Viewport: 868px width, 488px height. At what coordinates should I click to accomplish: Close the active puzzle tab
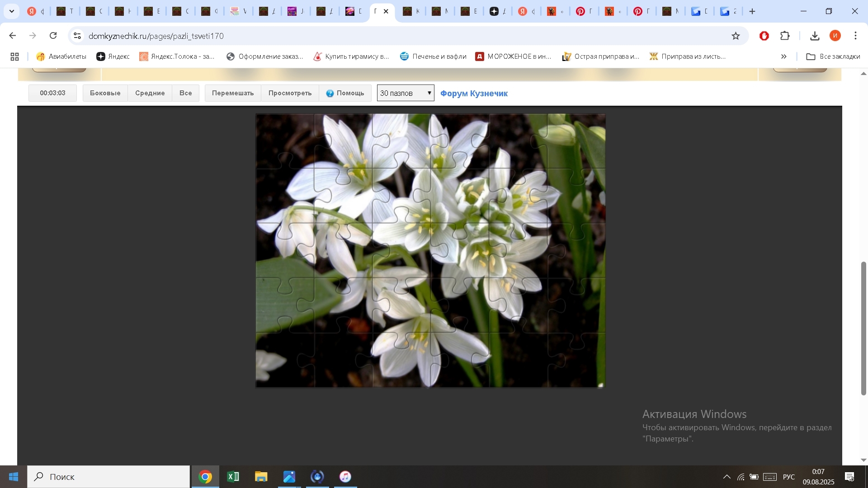(x=386, y=11)
